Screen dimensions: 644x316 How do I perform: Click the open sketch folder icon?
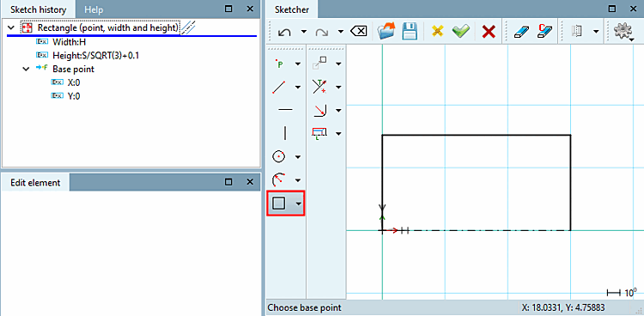coord(386,31)
